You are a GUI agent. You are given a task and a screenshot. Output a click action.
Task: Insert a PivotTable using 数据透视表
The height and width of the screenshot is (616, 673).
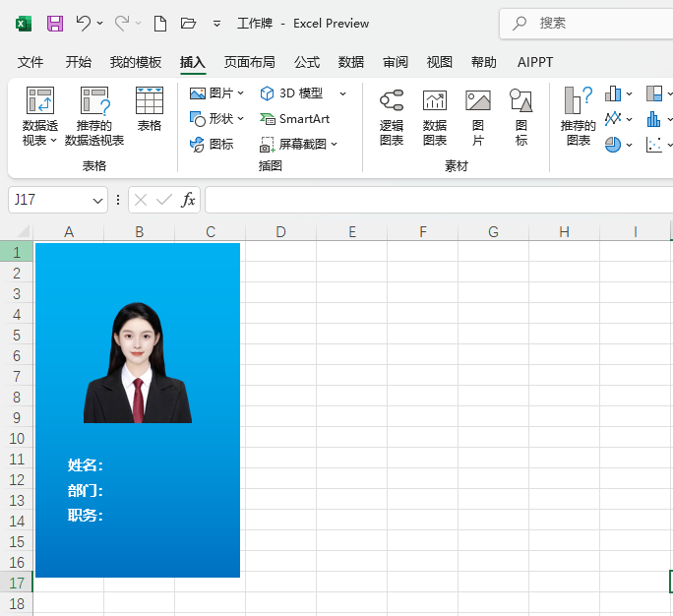pos(40,116)
